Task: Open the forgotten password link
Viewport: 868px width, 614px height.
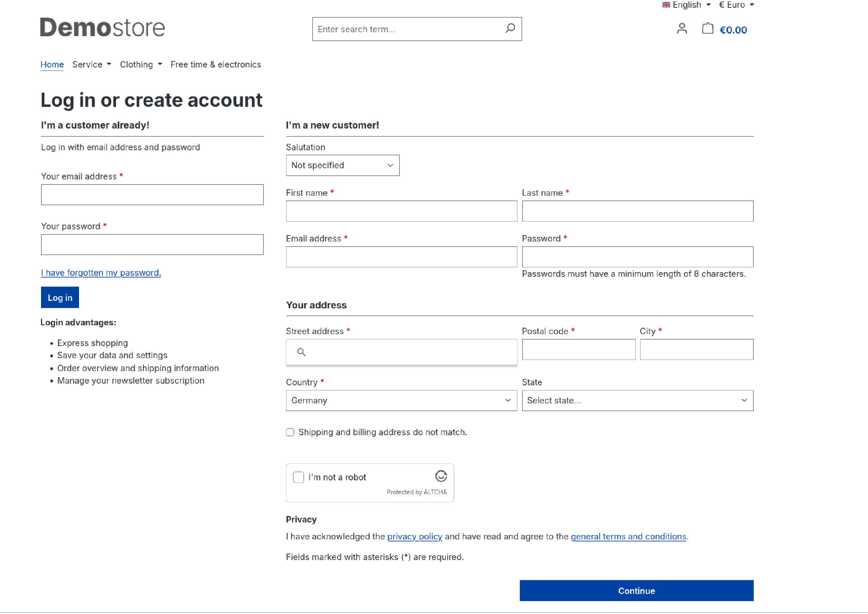Action: pyautogui.click(x=101, y=272)
